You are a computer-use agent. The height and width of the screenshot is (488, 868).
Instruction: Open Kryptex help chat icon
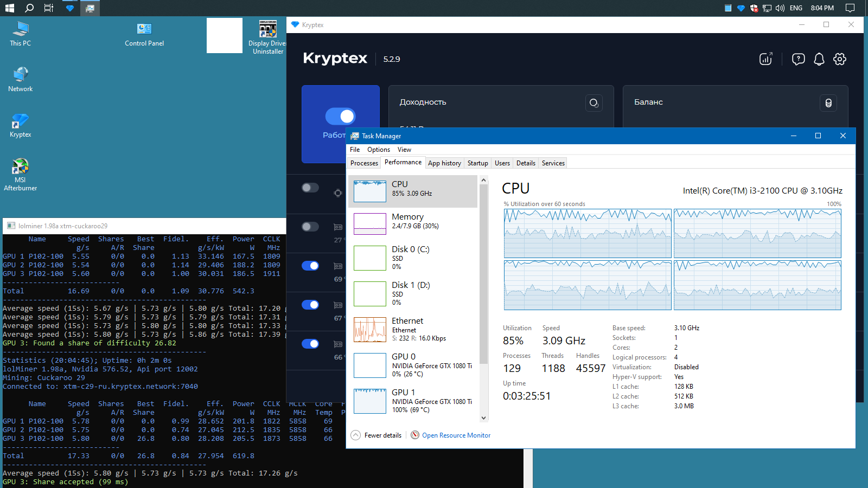click(798, 59)
